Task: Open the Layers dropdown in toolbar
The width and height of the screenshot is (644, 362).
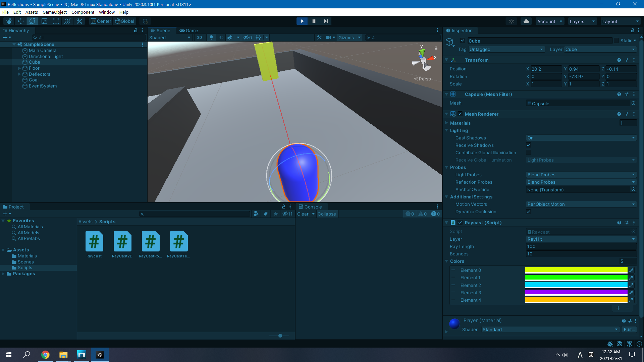Action: pyautogui.click(x=582, y=21)
